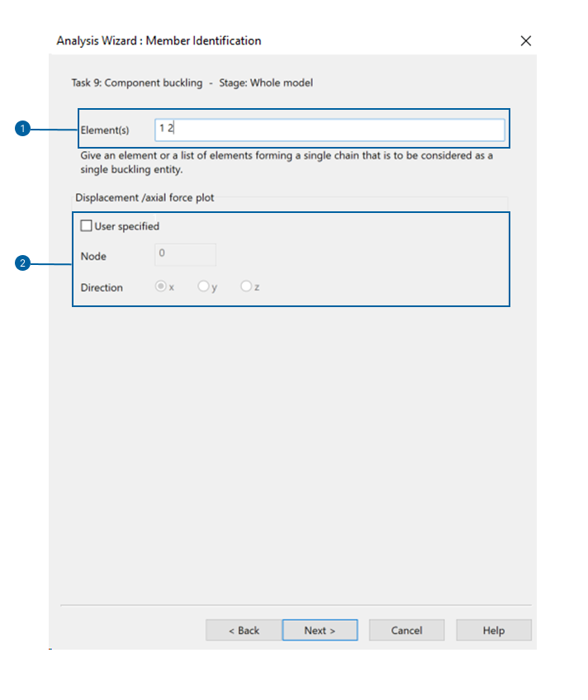Screen dimensions: 588x700
Task: Close the Member Identification dialog
Action: (x=525, y=41)
